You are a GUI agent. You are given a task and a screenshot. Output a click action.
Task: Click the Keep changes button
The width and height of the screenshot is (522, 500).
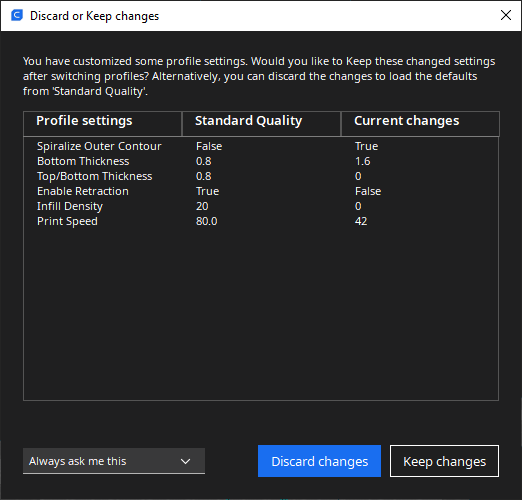pos(444,461)
